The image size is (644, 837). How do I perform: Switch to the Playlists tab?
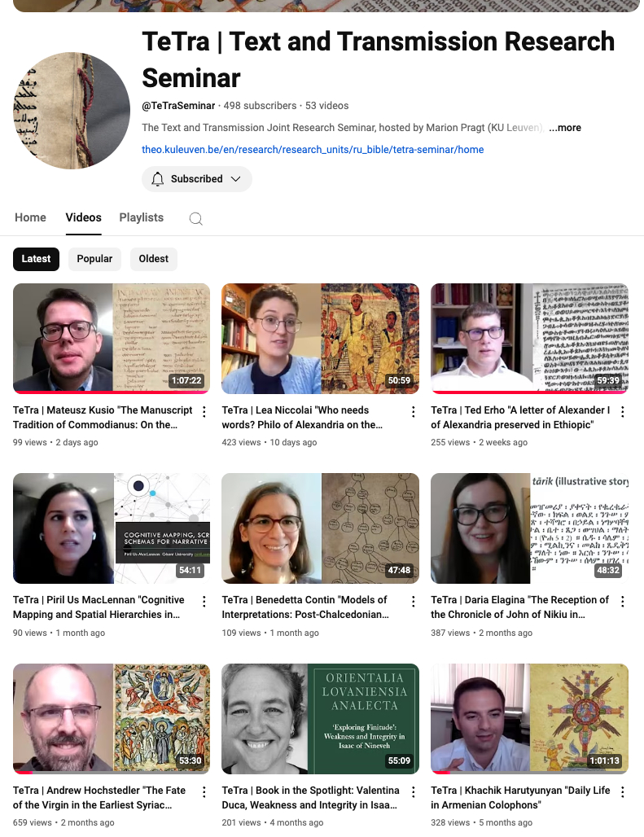point(142,217)
